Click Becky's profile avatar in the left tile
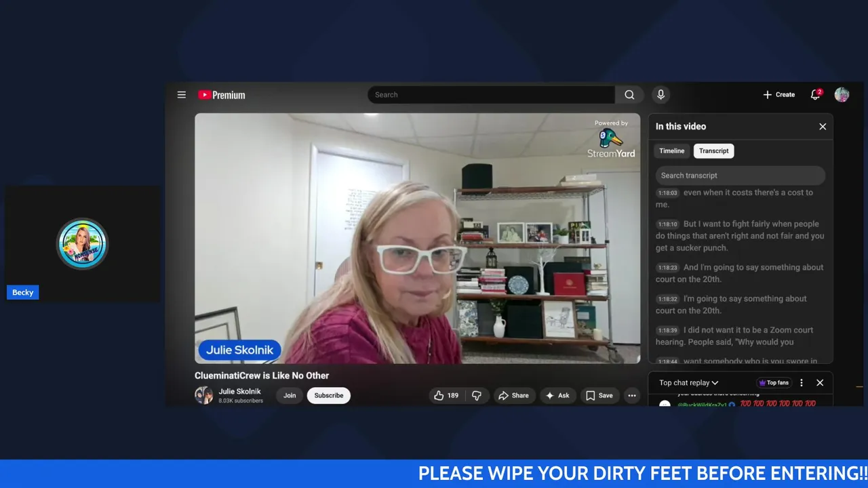Image resolution: width=868 pixels, height=488 pixels. (82, 243)
